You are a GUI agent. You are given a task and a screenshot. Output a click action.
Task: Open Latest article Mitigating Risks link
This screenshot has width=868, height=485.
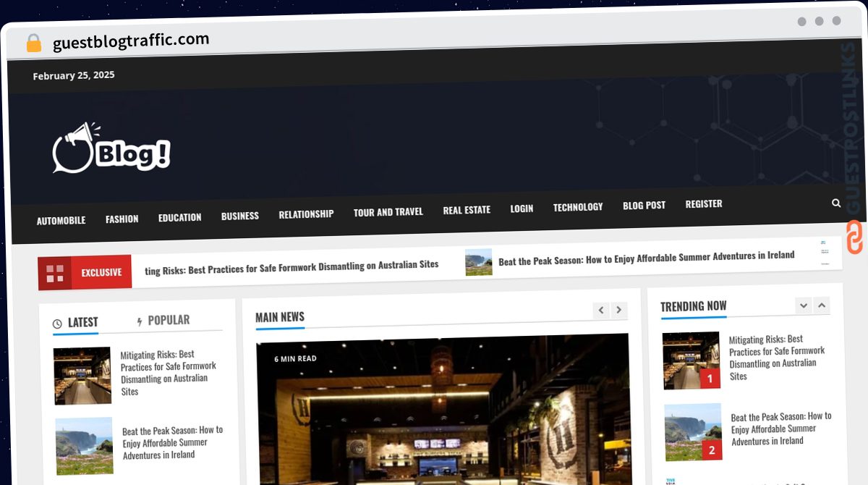point(169,373)
